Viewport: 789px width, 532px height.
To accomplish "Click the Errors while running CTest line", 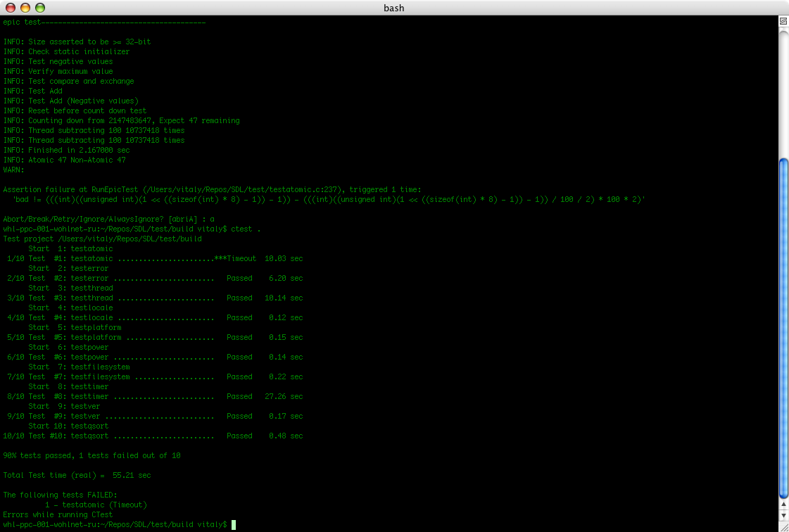I will [x=56, y=514].
